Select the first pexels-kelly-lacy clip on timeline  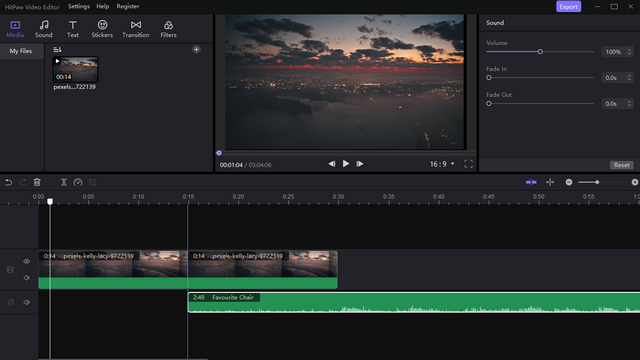pyautogui.click(x=113, y=270)
